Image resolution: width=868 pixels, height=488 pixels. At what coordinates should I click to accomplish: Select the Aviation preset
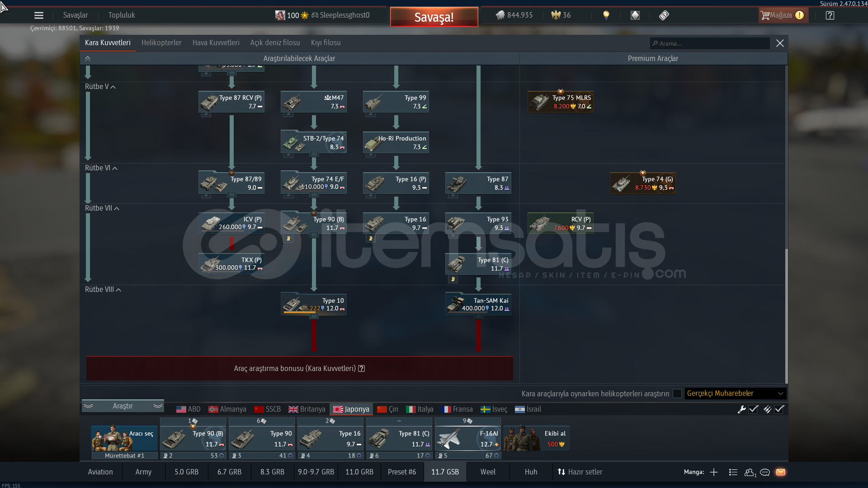100,472
